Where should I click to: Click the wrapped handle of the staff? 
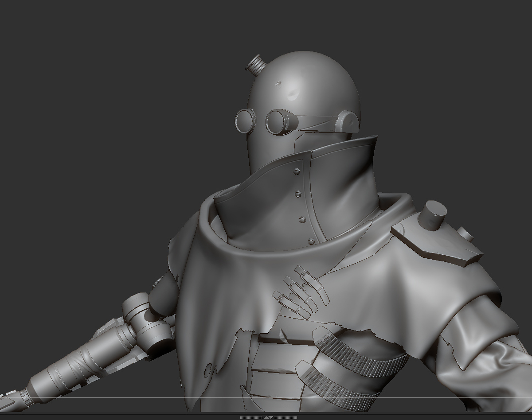(75, 369)
